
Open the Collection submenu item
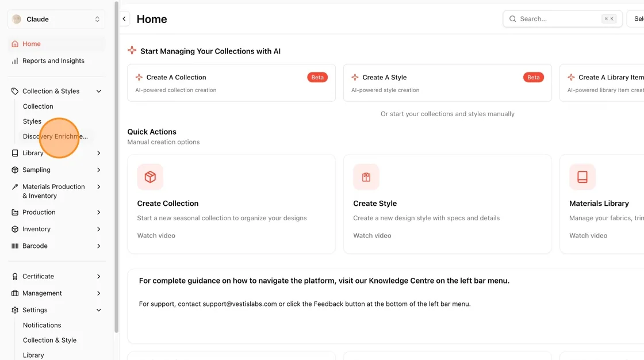coord(38,106)
